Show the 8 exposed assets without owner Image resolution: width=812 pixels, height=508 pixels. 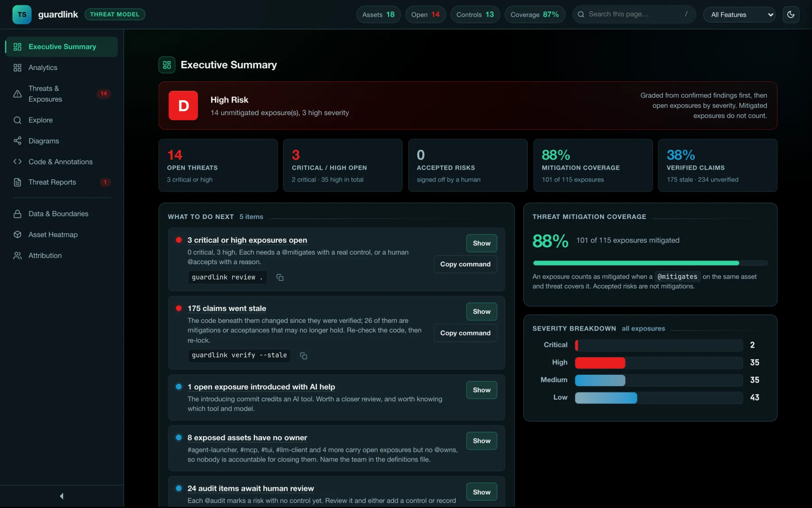pos(482,441)
